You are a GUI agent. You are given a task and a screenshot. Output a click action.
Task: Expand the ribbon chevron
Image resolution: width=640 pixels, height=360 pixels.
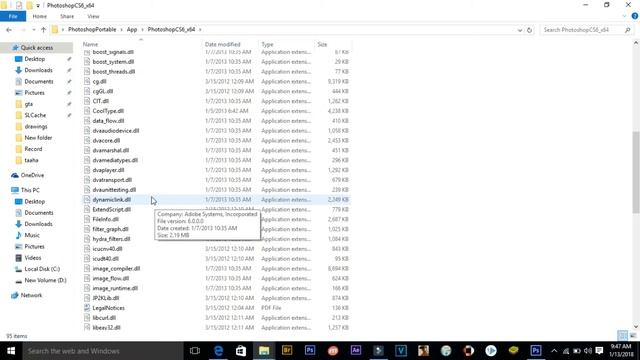(x=624, y=16)
